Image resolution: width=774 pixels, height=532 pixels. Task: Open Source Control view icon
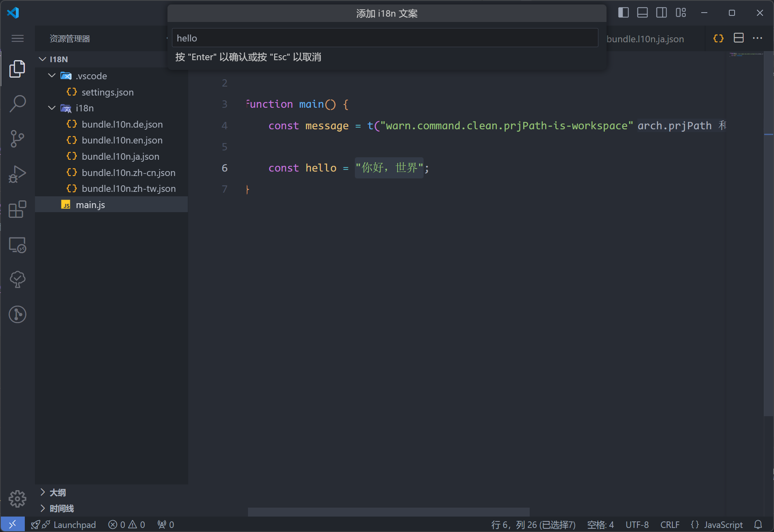[17, 139]
